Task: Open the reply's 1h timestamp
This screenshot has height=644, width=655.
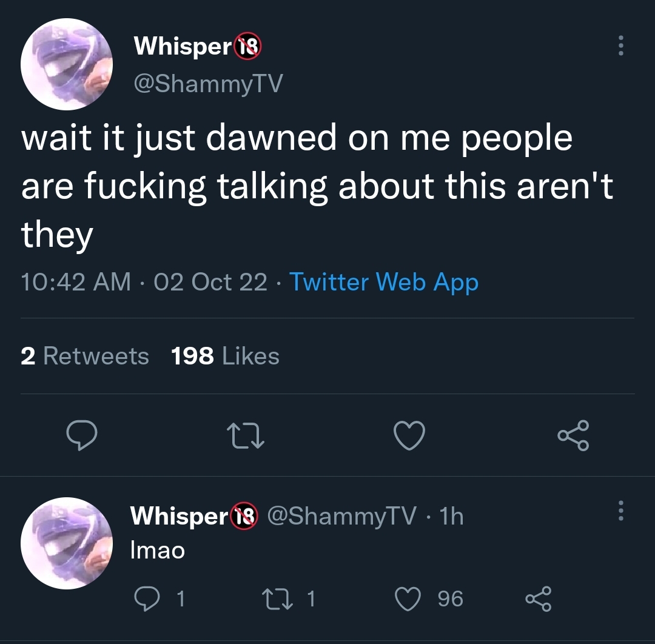Action: click(452, 516)
